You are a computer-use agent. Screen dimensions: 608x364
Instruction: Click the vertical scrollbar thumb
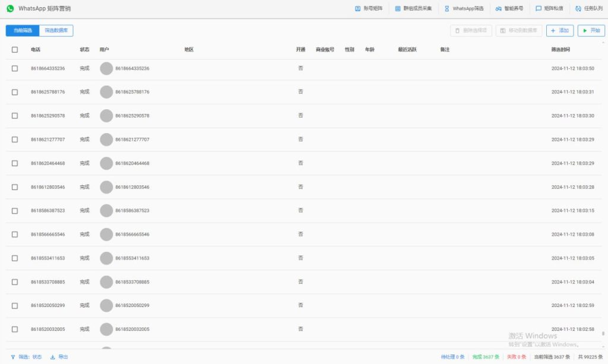coord(604,334)
